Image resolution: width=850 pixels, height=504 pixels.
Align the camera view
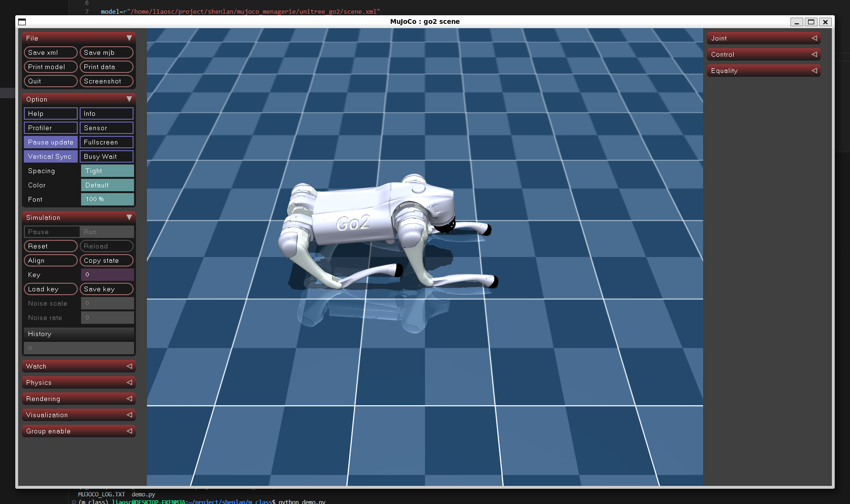click(50, 260)
